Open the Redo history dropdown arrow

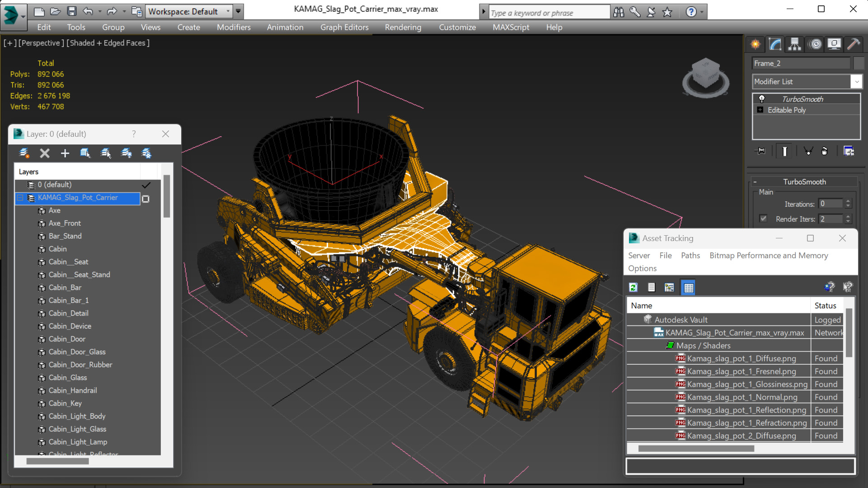coord(124,12)
